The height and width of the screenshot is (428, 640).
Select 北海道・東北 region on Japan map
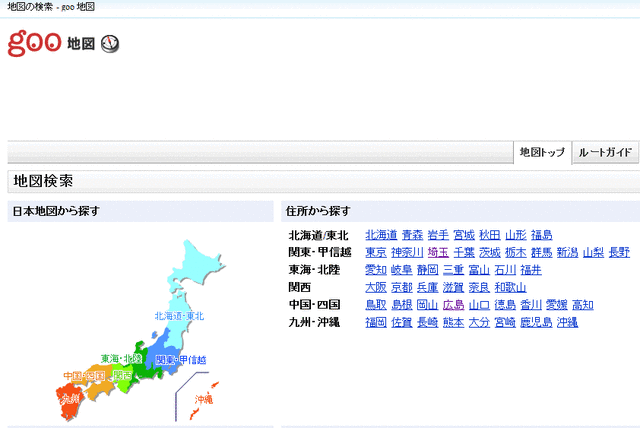[180, 316]
